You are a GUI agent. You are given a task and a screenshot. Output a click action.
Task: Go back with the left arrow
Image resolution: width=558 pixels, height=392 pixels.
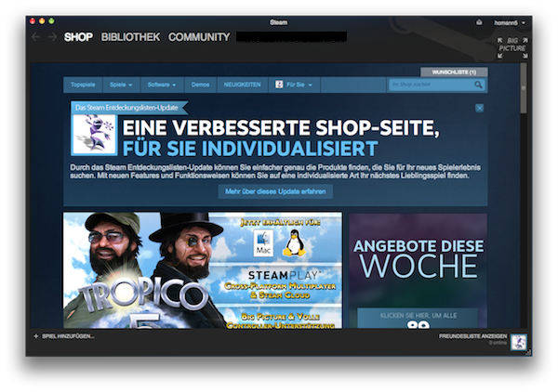36,37
